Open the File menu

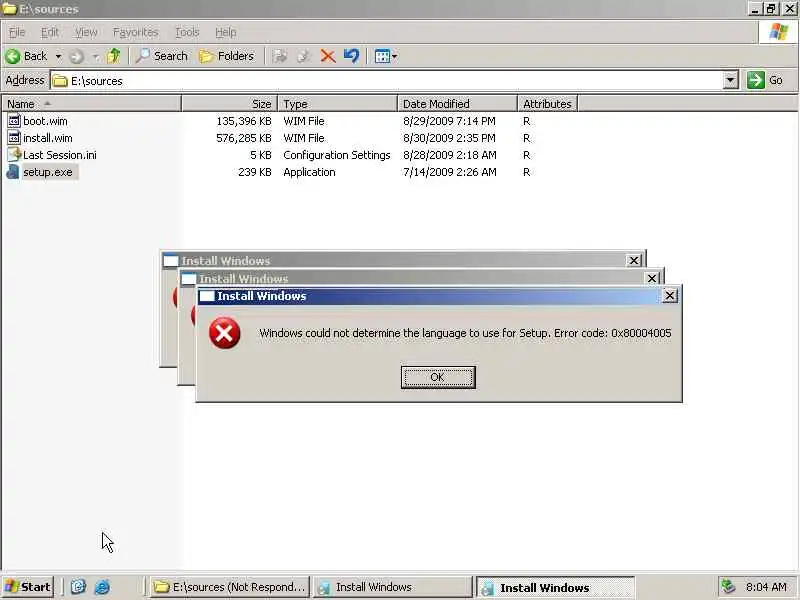click(17, 32)
